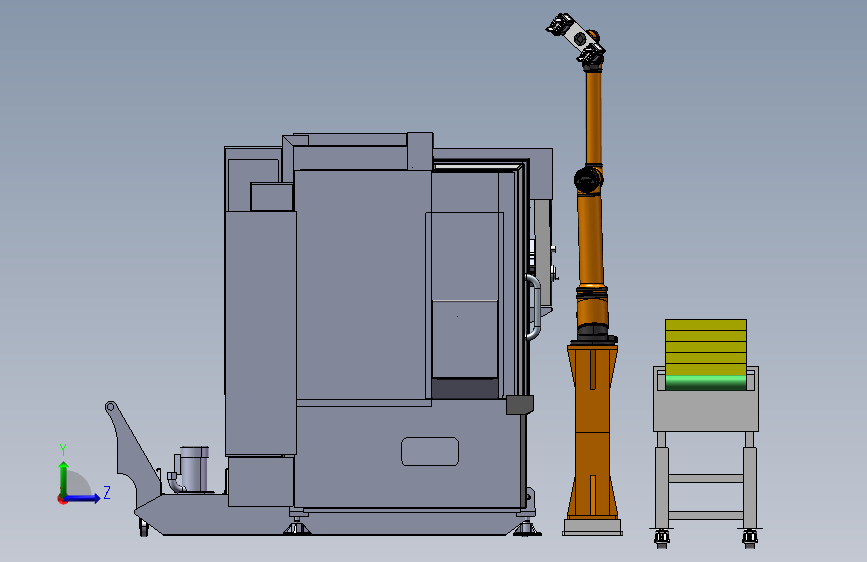This screenshot has width=867, height=562.
Task: Click the Y label on the orientation triad
Action: (x=63, y=450)
